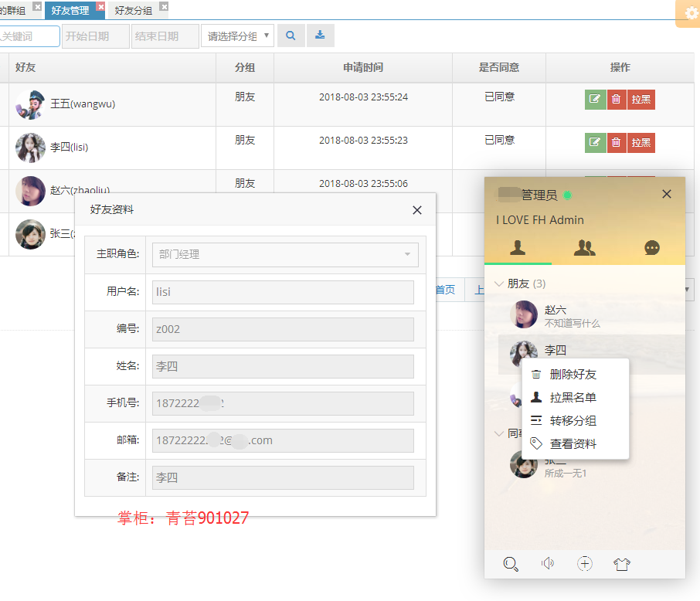The image size is (700, 601).
Task: Blacklist 李四 with the 拉黑 button
Action: pyautogui.click(x=641, y=142)
